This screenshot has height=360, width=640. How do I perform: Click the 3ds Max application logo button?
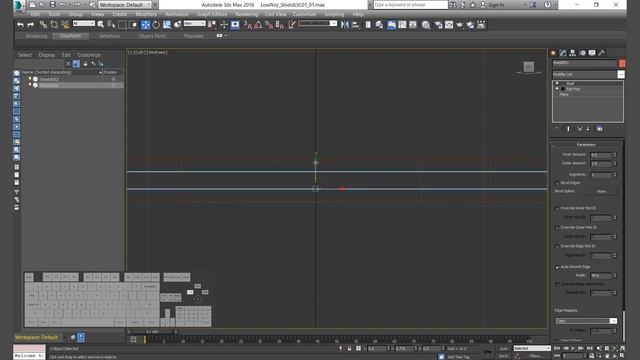19,5
